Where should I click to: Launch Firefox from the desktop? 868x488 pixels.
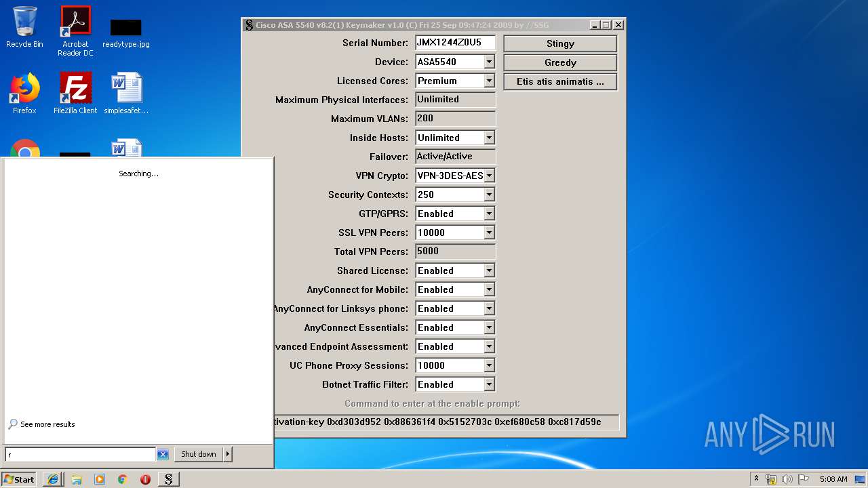click(24, 94)
